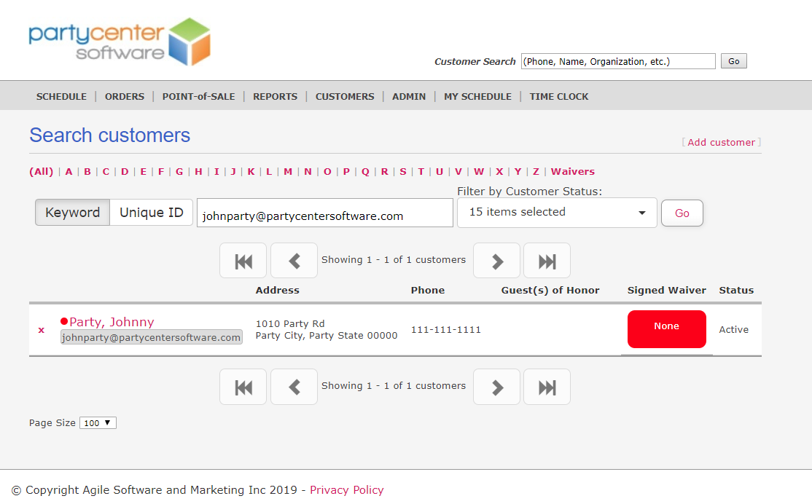Click the johnparty@partycentersoftware.com email under Party, Johnny
812x504 pixels.
(x=151, y=337)
